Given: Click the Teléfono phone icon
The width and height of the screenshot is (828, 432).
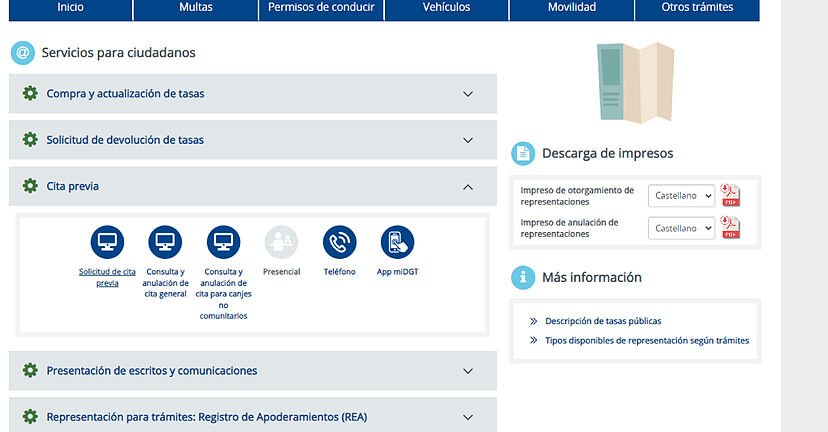Looking at the screenshot, I should click(339, 242).
